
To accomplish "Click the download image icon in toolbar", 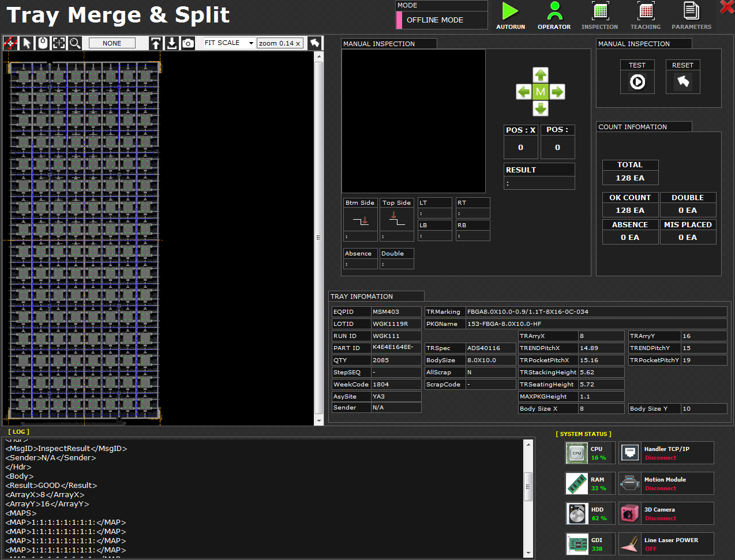I will click(172, 43).
